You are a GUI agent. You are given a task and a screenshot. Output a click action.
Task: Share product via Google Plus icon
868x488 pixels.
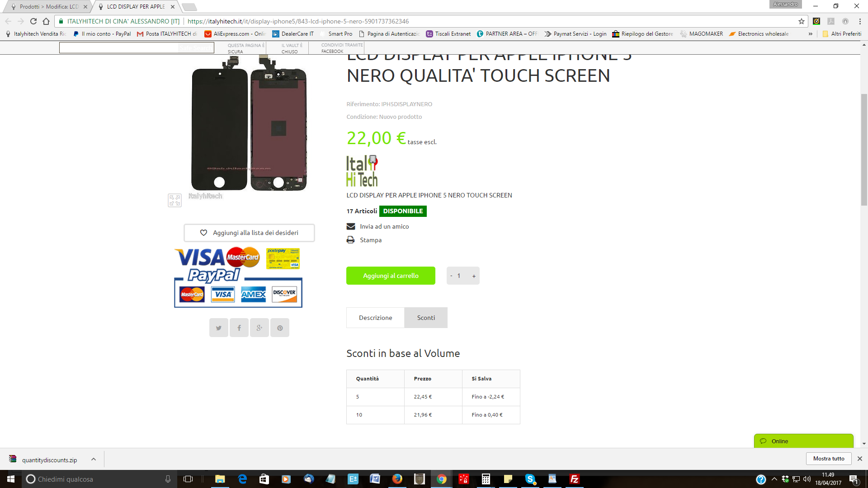point(259,328)
